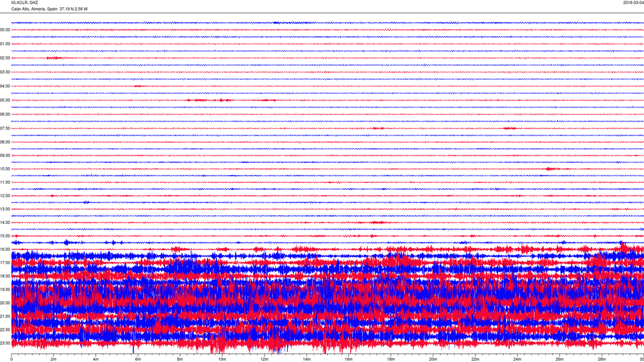Select the 05:30 time label
The height and width of the screenshot is (362, 644).
(x=5, y=100)
